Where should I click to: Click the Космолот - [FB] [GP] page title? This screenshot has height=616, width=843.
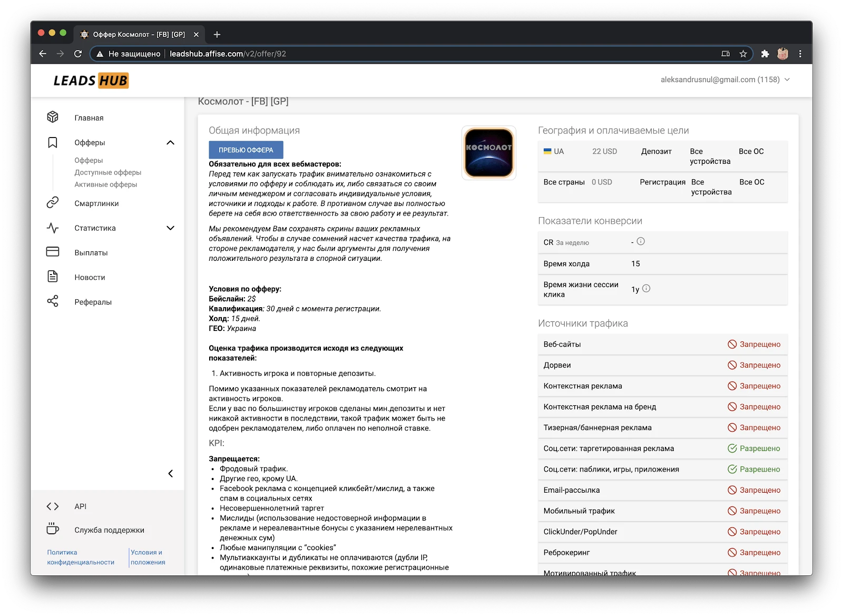pos(243,101)
